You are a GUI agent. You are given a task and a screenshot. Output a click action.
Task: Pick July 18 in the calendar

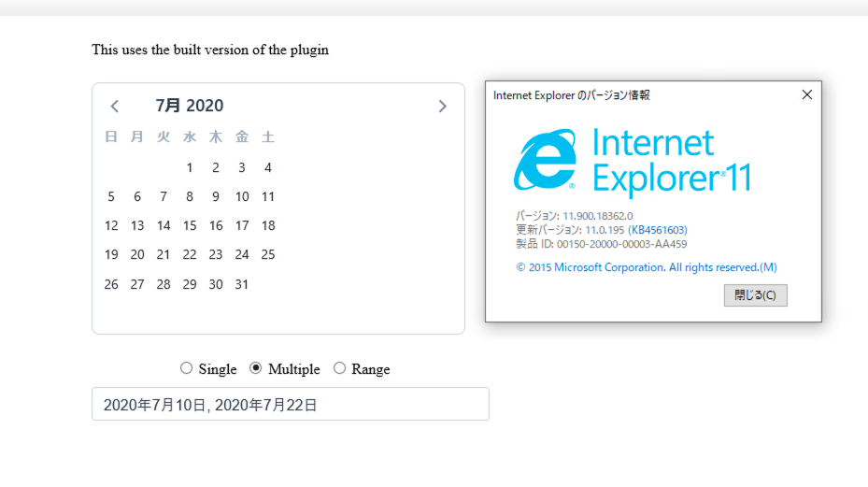(x=268, y=225)
